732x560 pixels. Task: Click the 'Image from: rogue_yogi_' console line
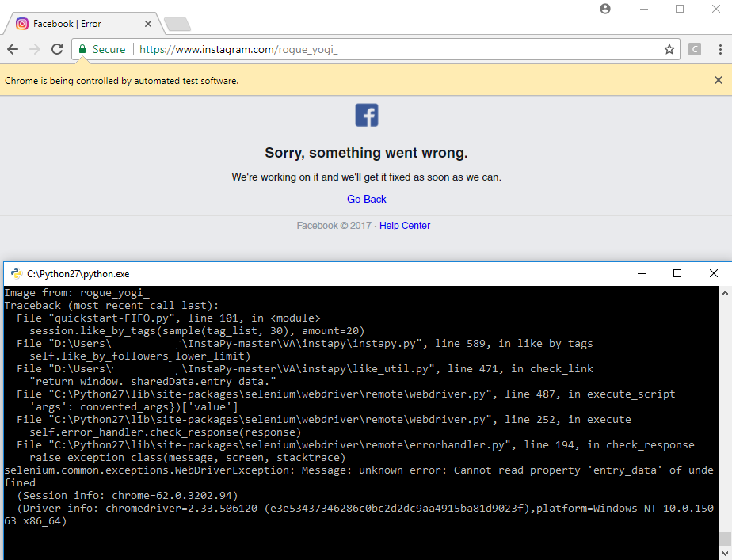[x=77, y=292]
